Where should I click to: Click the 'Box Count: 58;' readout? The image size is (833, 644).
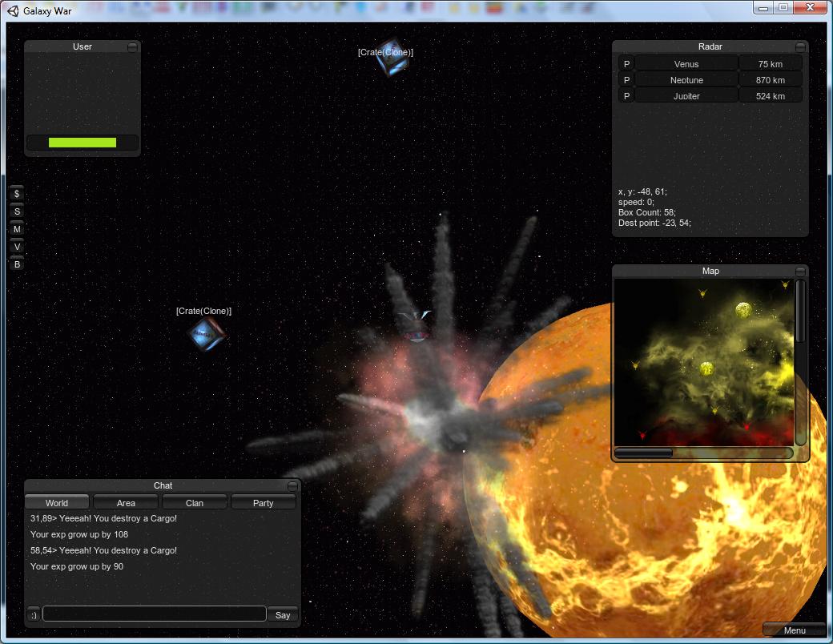647,212
